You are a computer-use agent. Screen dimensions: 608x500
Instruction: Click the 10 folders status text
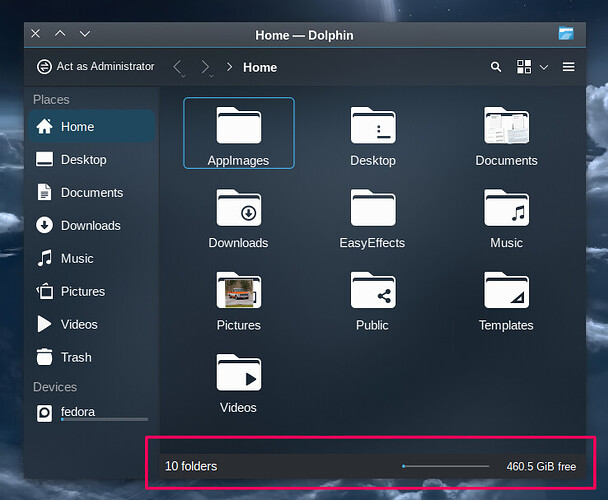point(191,466)
